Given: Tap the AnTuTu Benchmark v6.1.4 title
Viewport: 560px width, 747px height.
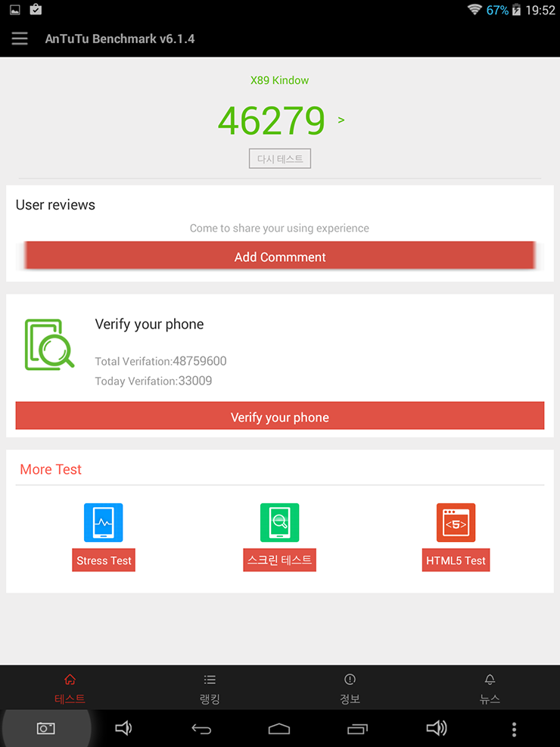Looking at the screenshot, I should click(x=120, y=39).
